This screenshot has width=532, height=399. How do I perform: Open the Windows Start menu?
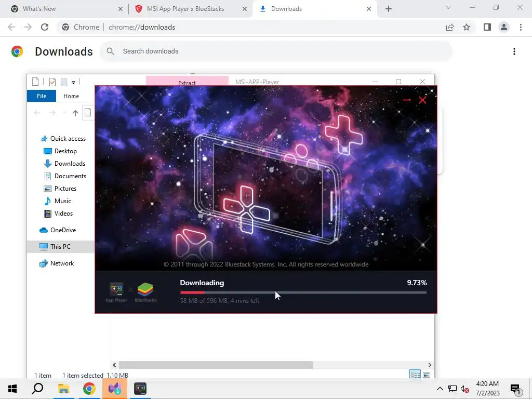(x=12, y=389)
